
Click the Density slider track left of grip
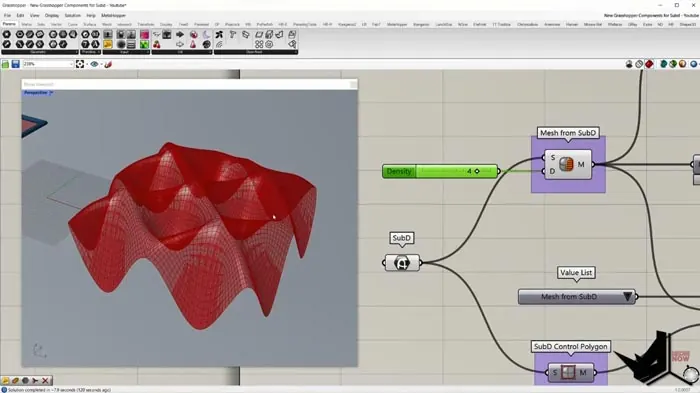[x=442, y=171]
